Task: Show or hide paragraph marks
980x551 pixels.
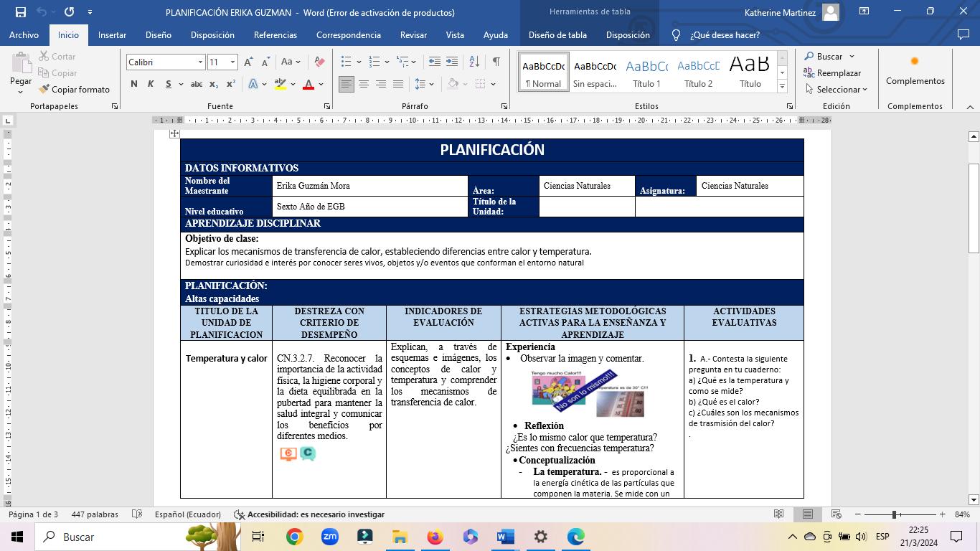Action: (496, 62)
